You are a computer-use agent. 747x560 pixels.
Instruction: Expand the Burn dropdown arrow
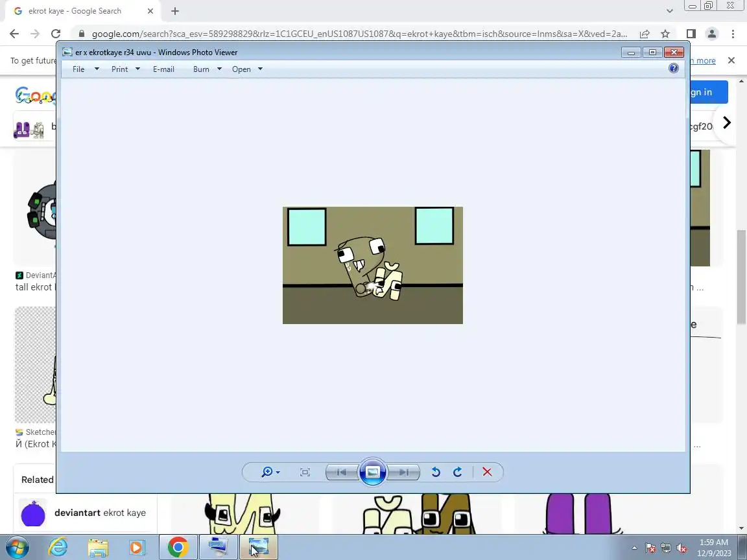coord(219,69)
